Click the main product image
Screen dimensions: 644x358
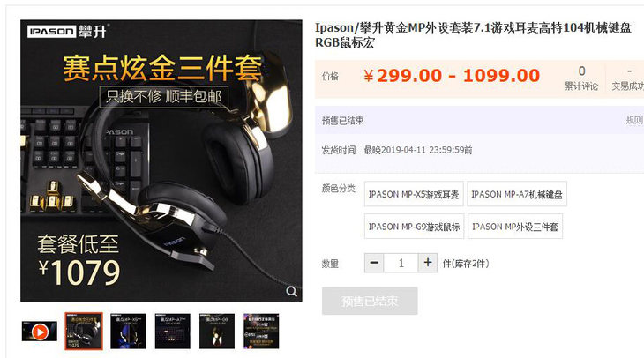[161, 160]
